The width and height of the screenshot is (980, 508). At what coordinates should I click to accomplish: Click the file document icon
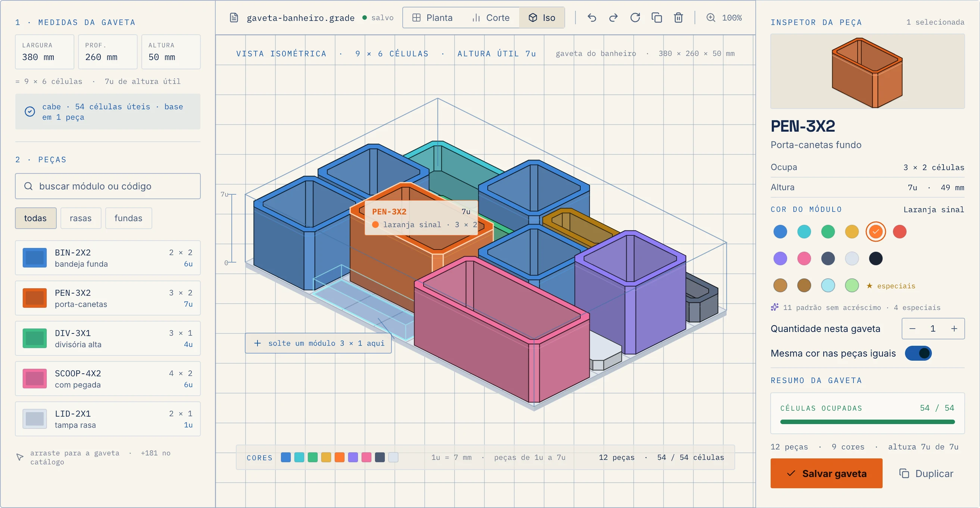point(234,18)
